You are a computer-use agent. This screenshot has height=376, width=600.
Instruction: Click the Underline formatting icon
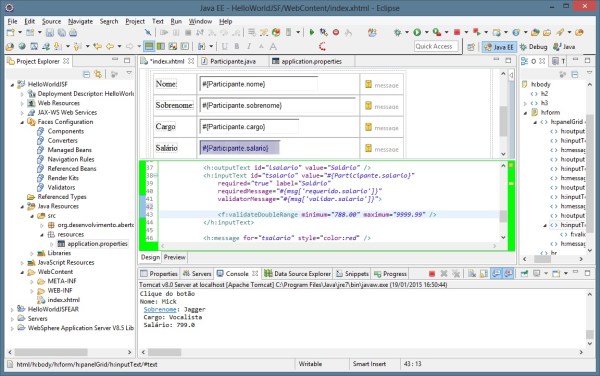click(x=224, y=47)
